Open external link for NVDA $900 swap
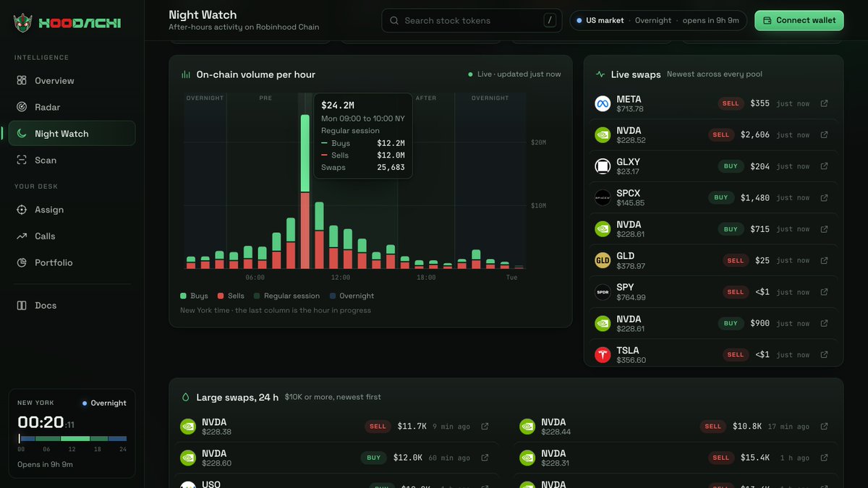Image resolution: width=868 pixels, height=488 pixels. pos(824,323)
